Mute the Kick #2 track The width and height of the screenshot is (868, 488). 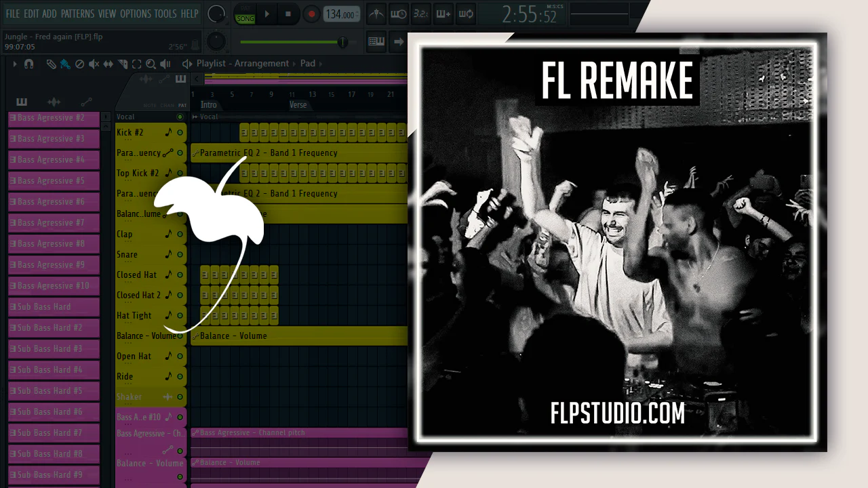tap(180, 133)
